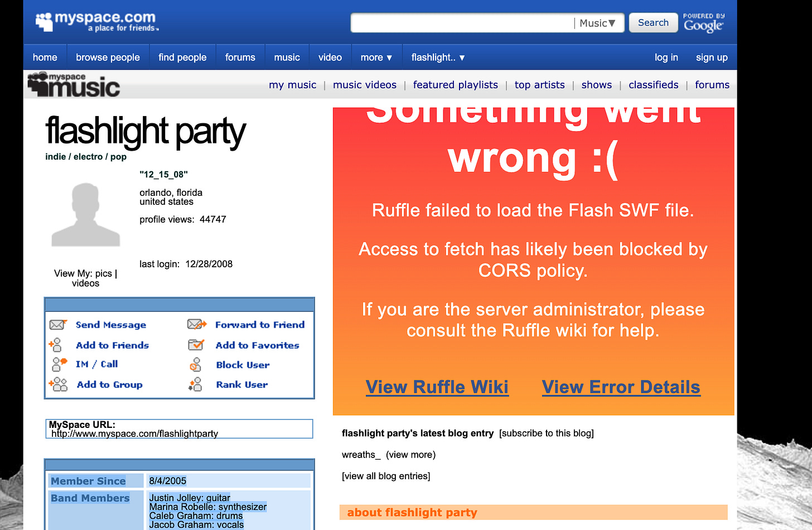The image size is (812, 530).
Task: Open music videos tab
Action: click(365, 85)
